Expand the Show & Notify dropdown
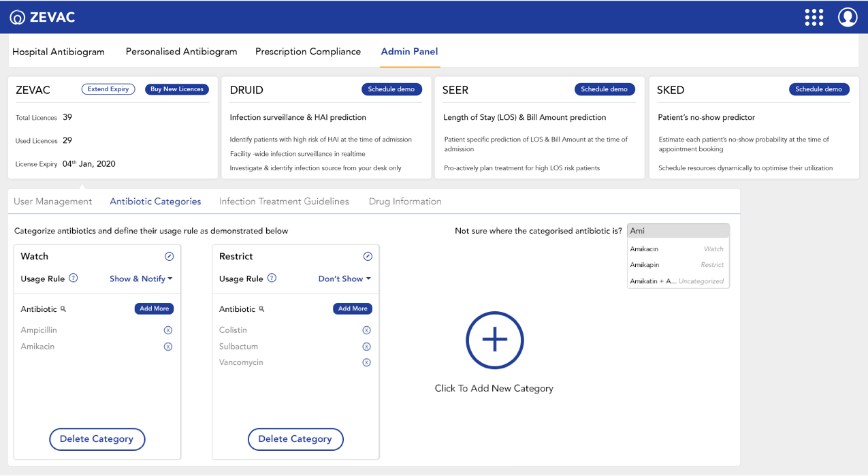 pos(141,279)
